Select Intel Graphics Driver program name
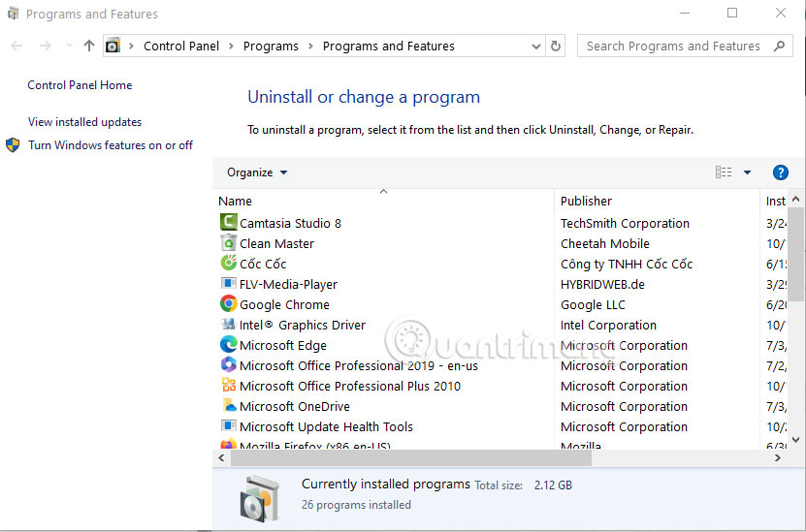Image resolution: width=806 pixels, height=532 pixels. coord(303,325)
